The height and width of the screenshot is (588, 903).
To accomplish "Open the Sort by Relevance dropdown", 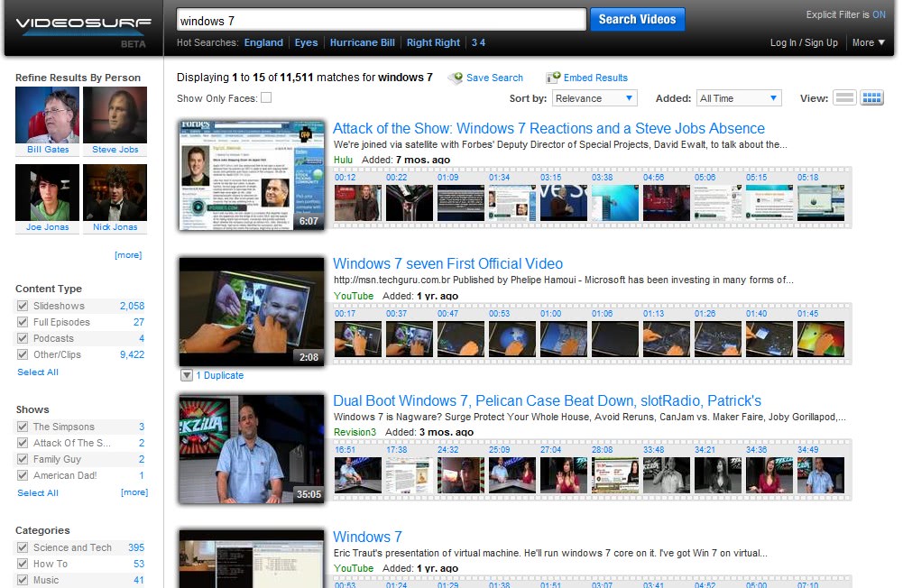I will (x=595, y=98).
